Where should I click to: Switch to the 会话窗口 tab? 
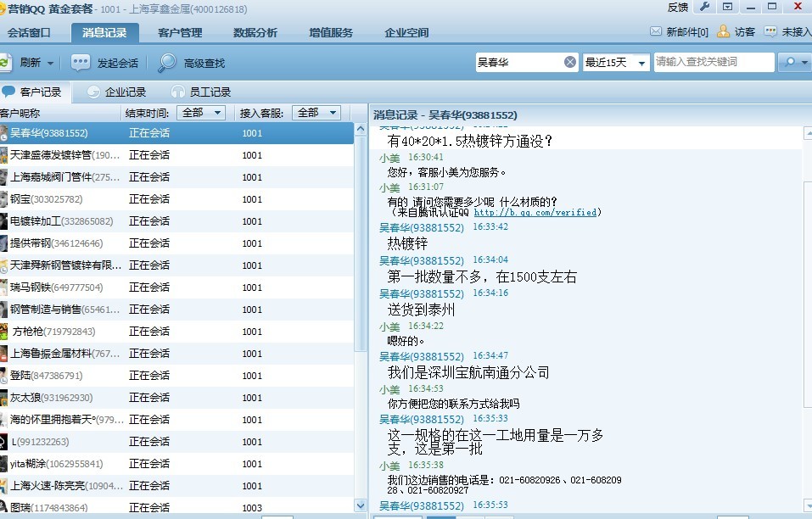coord(29,32)
